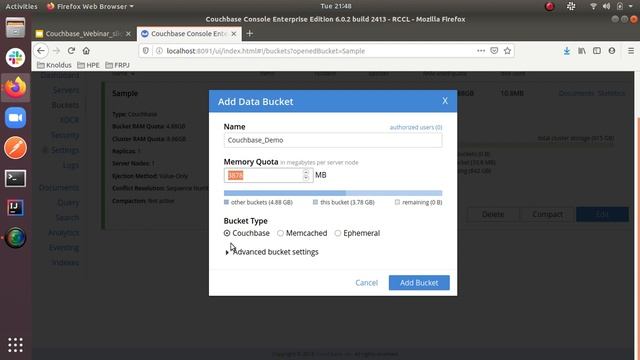Switch to the Couchbase Console tab
Image resolution: width=640 pixels, height=360 pixels.
click(189, 34)
